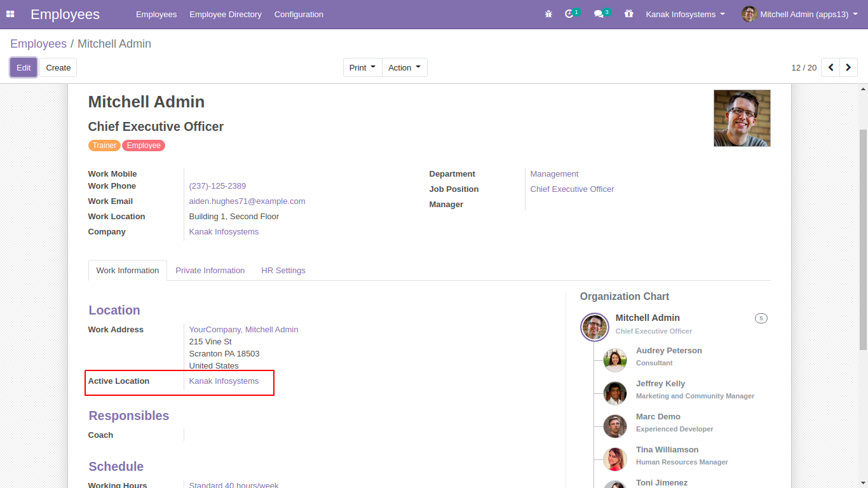Open the Management department link
The width and height of the screenshot is (868, 488).
(x=554, y=173)
